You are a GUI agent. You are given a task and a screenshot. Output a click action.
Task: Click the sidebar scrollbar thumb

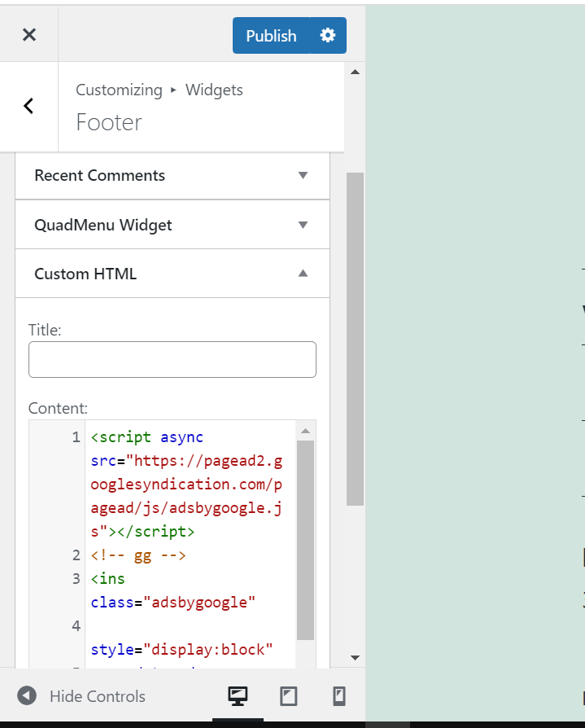coord(356,339)
